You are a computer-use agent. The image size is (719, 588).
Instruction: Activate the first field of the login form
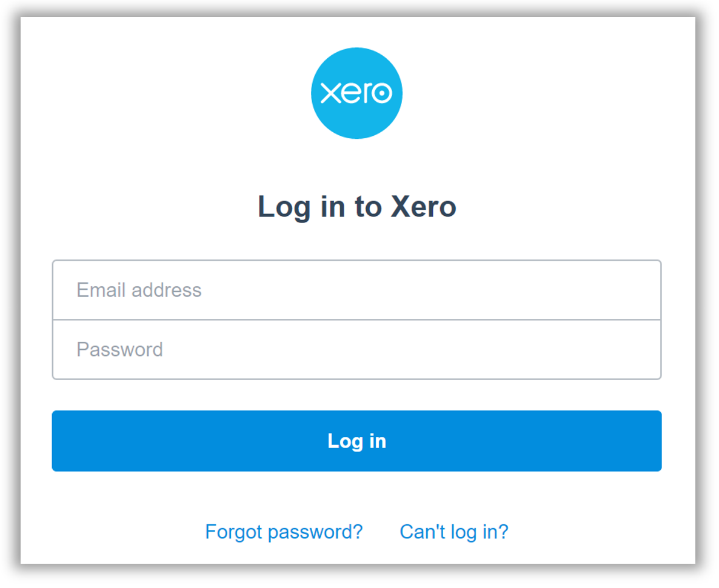pyautogui.click(x=356, y=290)
